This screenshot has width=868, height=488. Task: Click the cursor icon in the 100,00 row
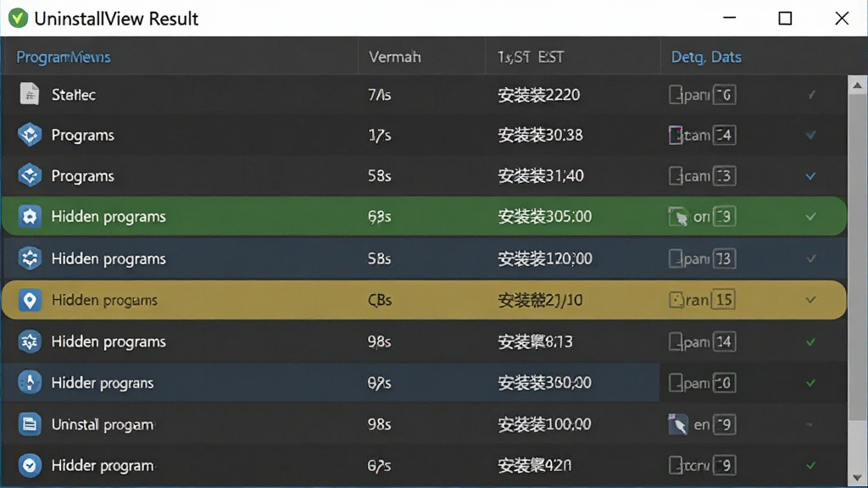[x=678, y=424]
